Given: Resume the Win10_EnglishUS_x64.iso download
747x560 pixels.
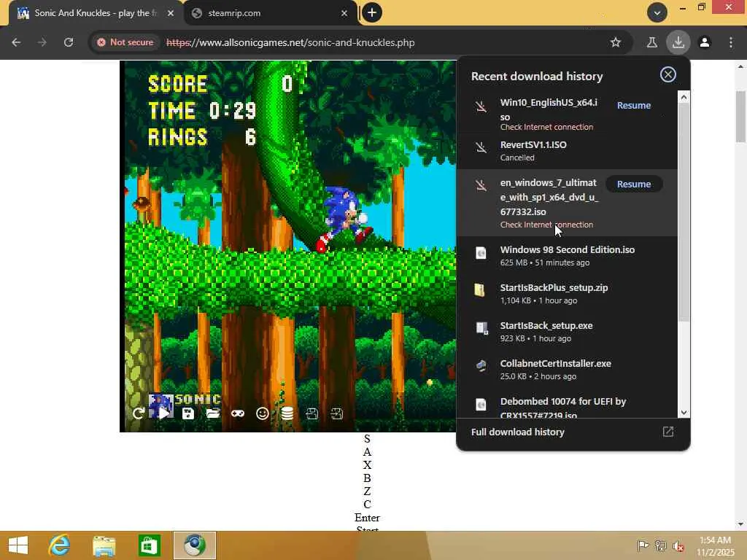Looking at the screenshot, I should (634, 105).
